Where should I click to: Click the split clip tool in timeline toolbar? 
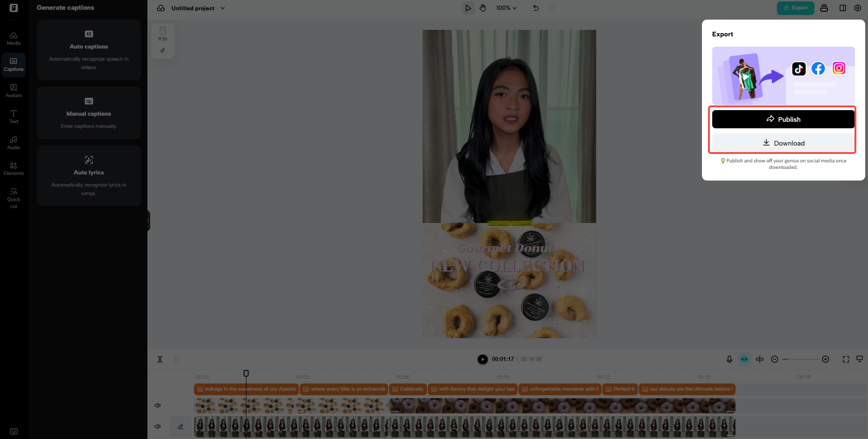point(160,359)
